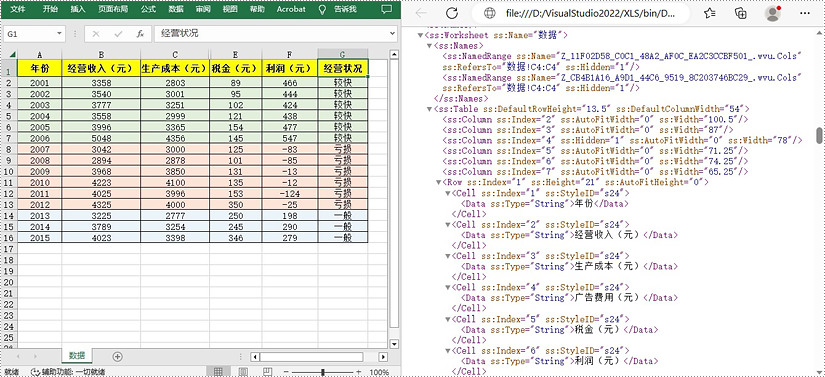Select the 数据 sheet tab
Image resolution: width=825 pixels, height=377 pixels.
(x=77, y=356)
